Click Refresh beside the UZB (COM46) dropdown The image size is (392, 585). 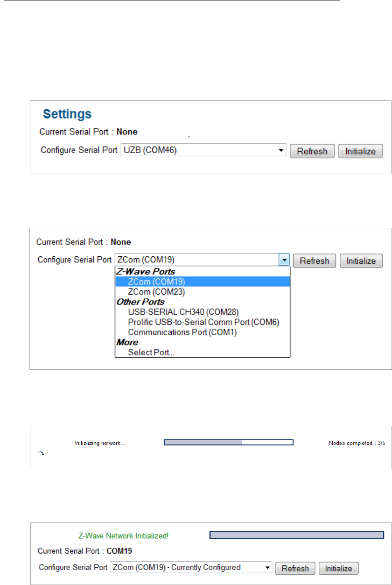312,151
